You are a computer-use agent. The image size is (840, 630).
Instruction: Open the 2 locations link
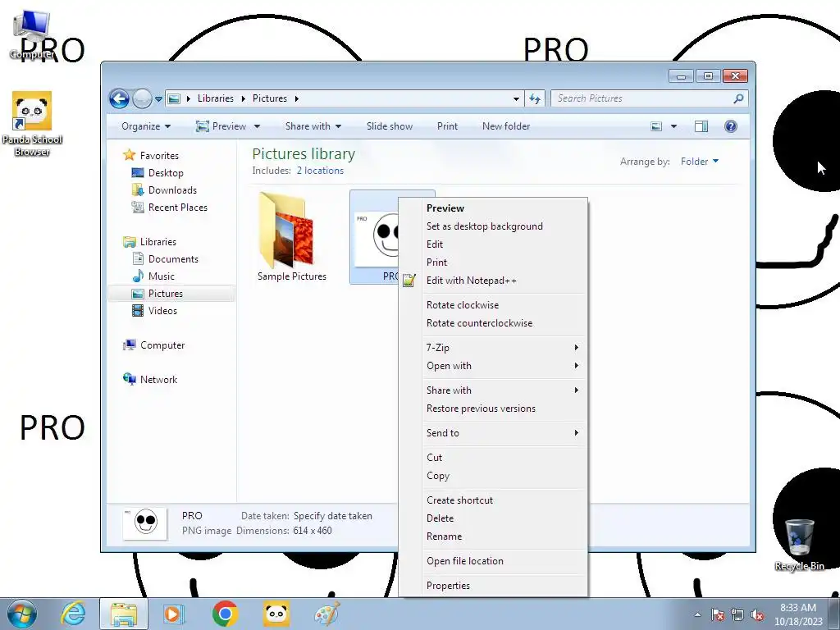(321, 171)
